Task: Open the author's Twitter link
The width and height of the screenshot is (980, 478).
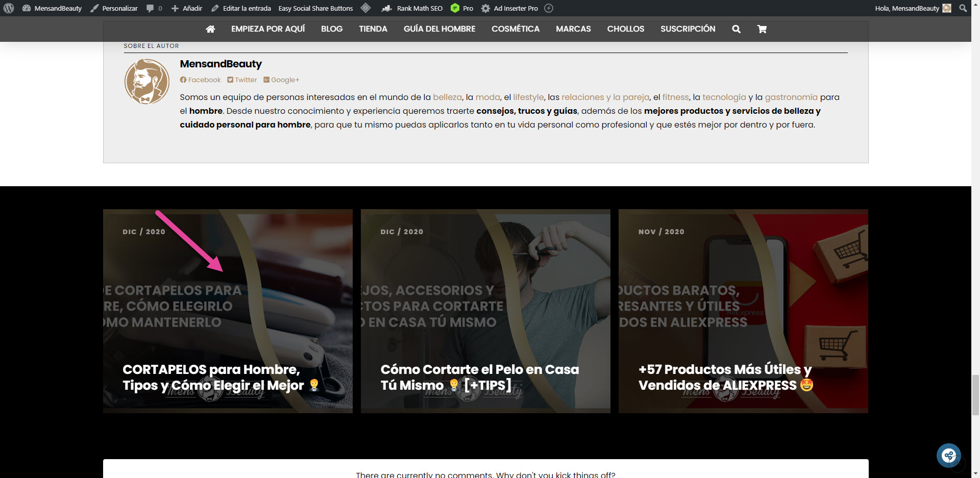Action: (242, 80)
